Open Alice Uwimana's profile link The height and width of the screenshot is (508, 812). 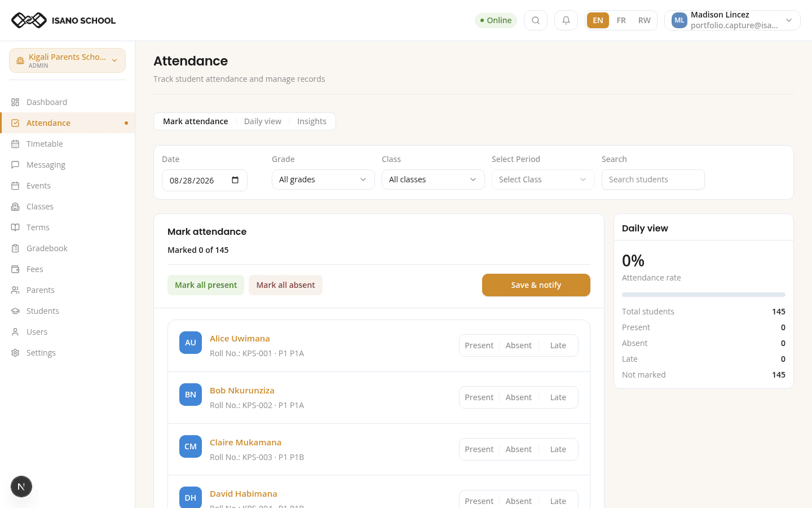tap(240, 339)
